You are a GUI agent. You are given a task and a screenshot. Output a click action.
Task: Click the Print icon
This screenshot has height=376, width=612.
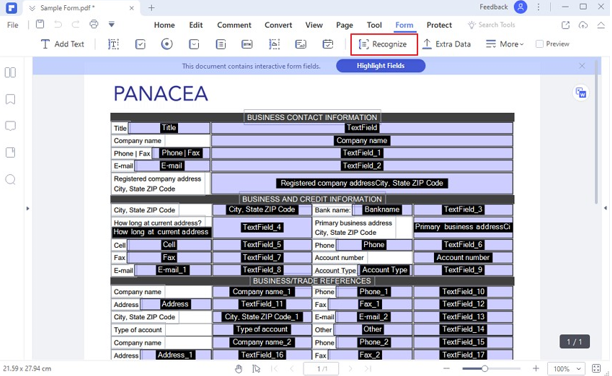[x=94, y=24]
